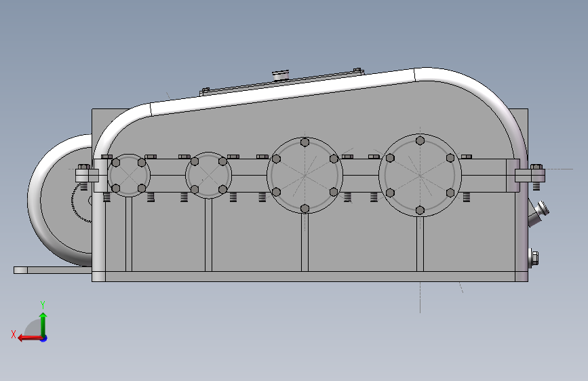Select the visible gear teeth at left

pyautogui.click(x=81, y=203)
